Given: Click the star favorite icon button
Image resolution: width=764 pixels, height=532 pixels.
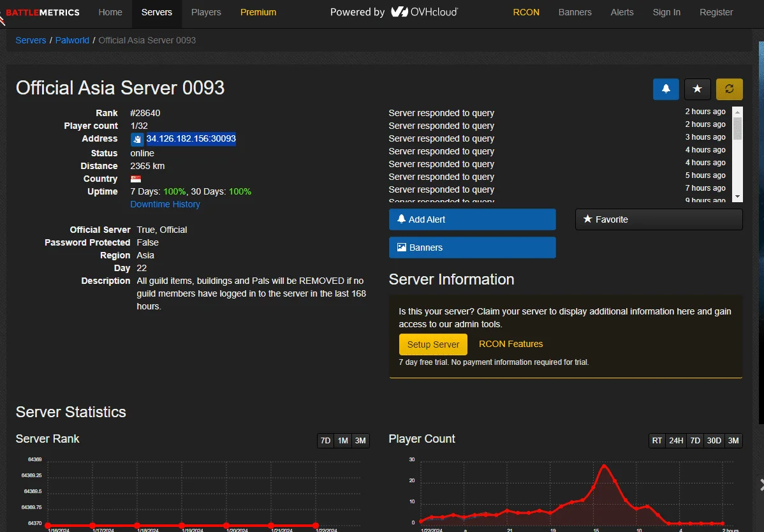Looking at the screenshot, I should pos(697,89).
